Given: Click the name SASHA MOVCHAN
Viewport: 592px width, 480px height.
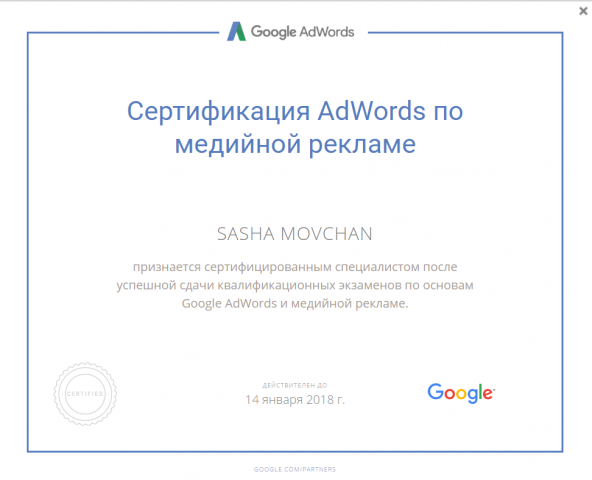Looking at the screenshot, I should (x=294, y=234).
